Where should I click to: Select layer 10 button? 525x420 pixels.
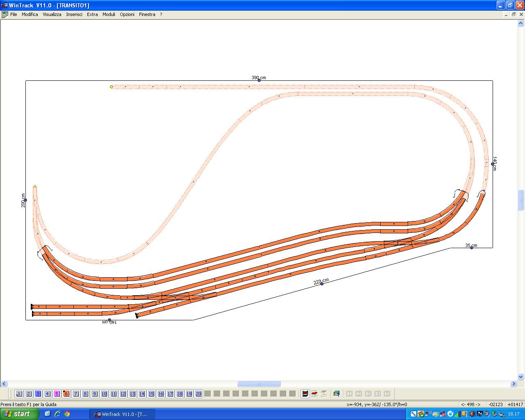pos(104,394)
